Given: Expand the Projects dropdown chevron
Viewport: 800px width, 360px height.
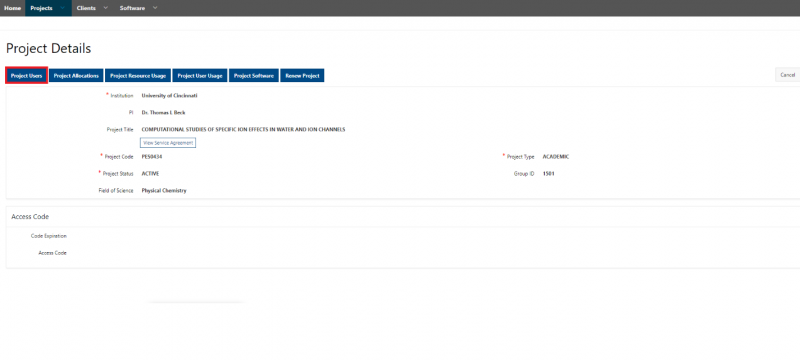Looking at the screenshot, I should 63,8.
